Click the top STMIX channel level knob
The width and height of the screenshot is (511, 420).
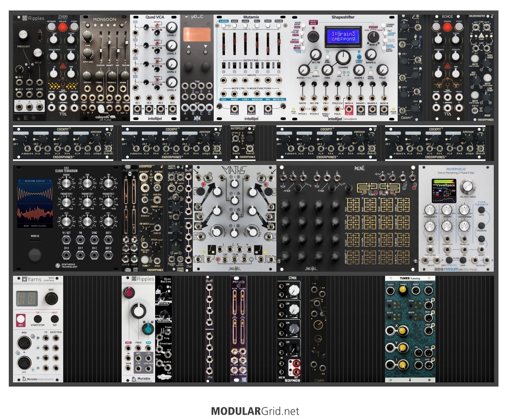pyautogui.click(x=294, y=289)
